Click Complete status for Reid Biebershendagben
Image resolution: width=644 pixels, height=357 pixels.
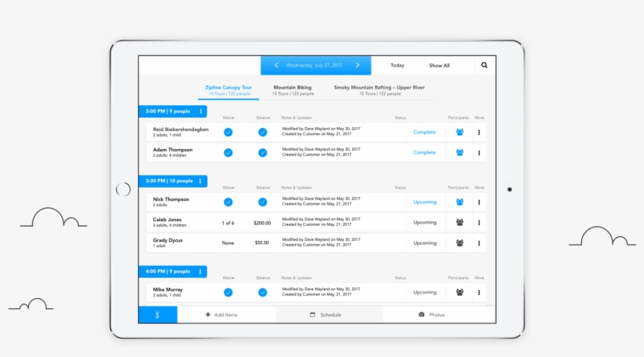click(x=424, y=132)
